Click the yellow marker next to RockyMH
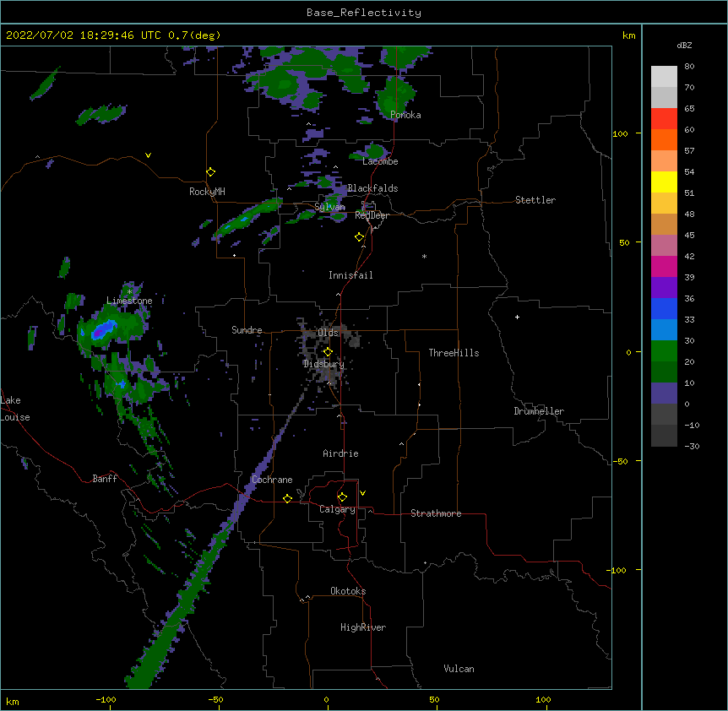 211,172
